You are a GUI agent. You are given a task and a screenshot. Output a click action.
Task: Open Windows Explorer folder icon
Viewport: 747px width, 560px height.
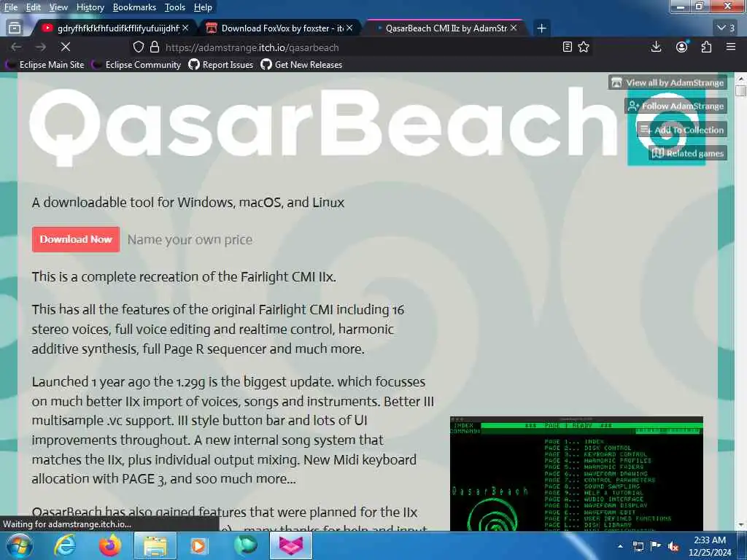pyautogui.click(x=155, y=545)
